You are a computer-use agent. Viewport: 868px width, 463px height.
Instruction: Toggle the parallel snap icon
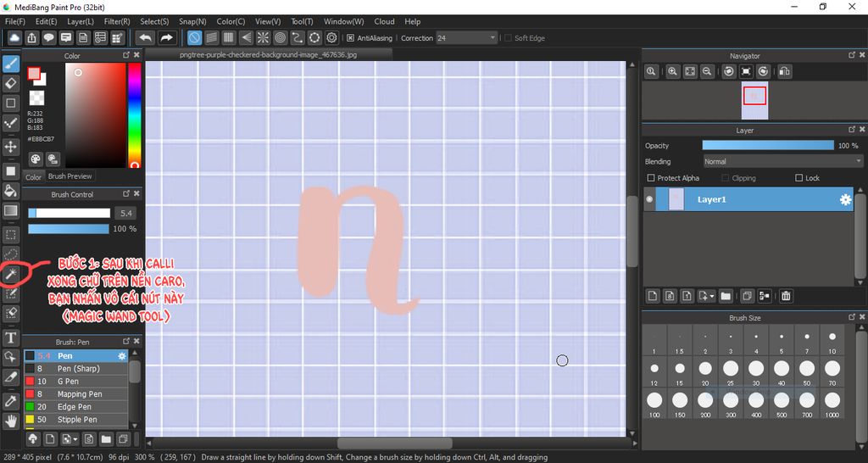coord(211,37)
